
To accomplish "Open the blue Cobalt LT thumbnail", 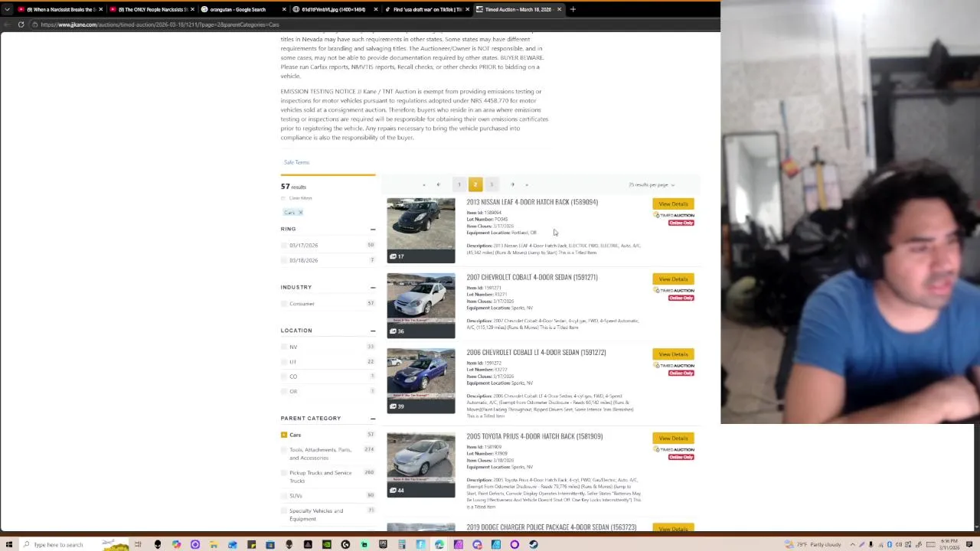I will click(421, 381).
